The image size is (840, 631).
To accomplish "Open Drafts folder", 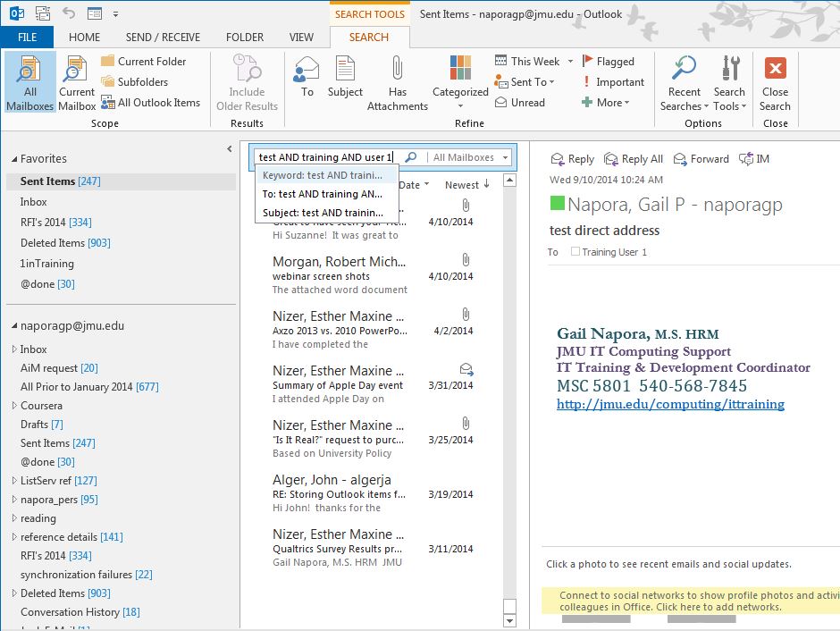I will 42,425.
